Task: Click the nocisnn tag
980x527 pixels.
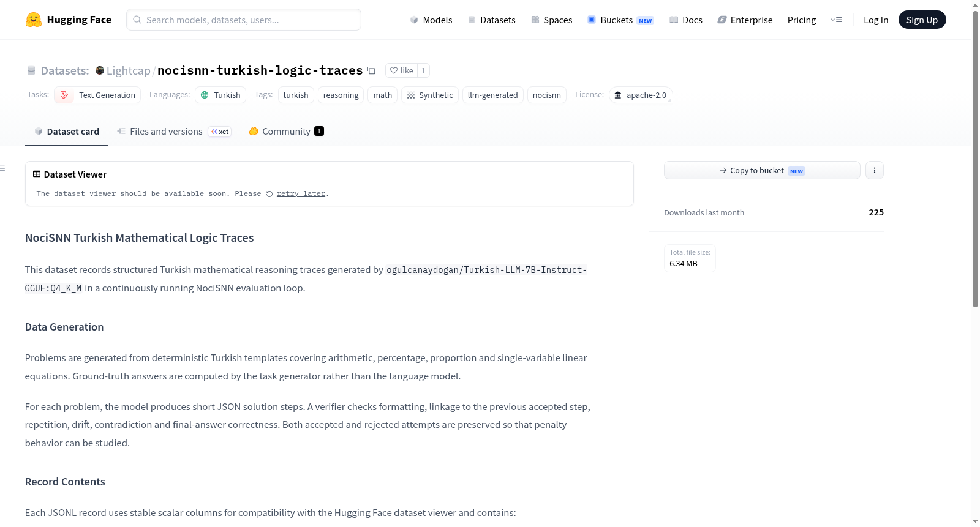Action: click(x=547, y=95)
